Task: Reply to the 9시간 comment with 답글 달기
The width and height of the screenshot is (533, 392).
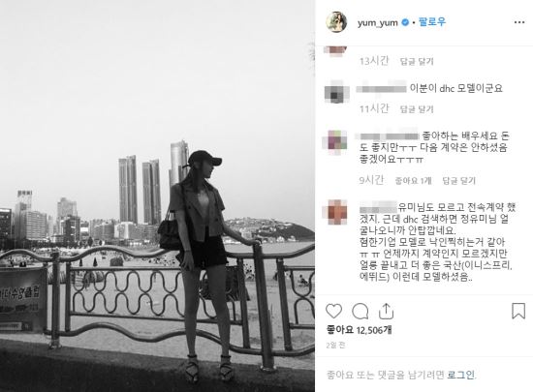Action: 458,181
